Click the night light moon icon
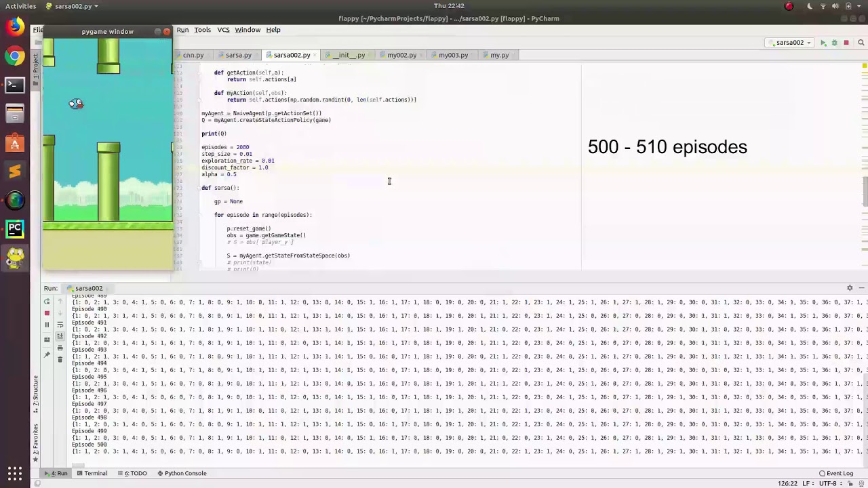Image resolution: width=868 pixels, height=488 pixels. 810,6
